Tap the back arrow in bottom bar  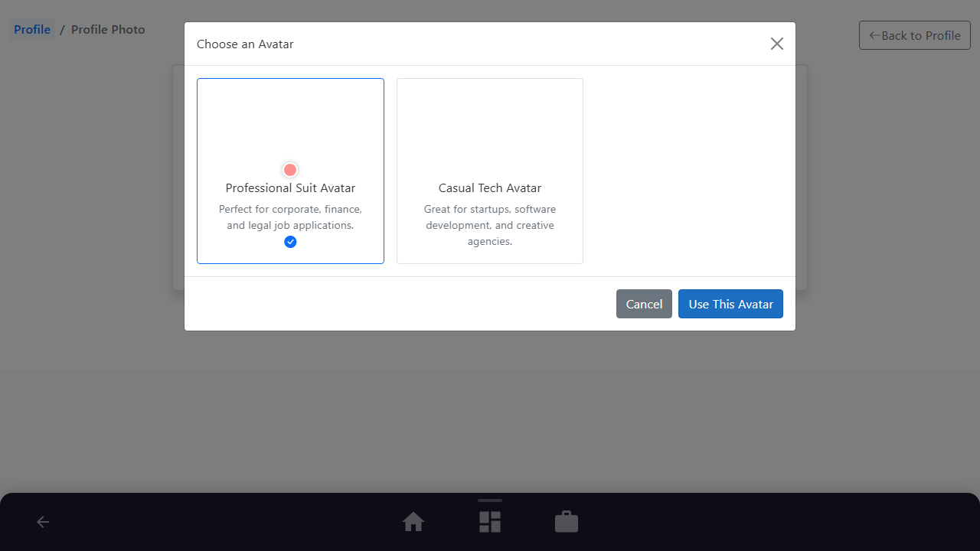pos(43,522)
